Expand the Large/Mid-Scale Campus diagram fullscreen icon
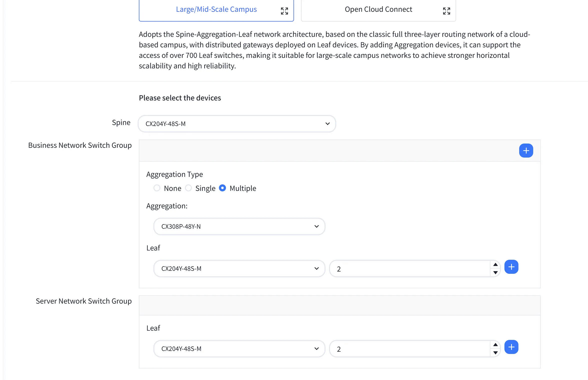This screenshot has height=380, width=588. coord(284,11)
